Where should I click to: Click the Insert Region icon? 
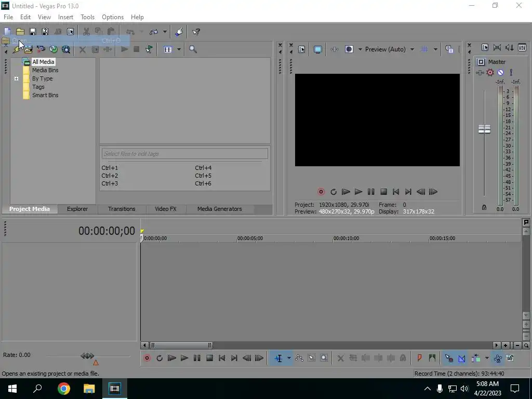(x=432, y=358)
